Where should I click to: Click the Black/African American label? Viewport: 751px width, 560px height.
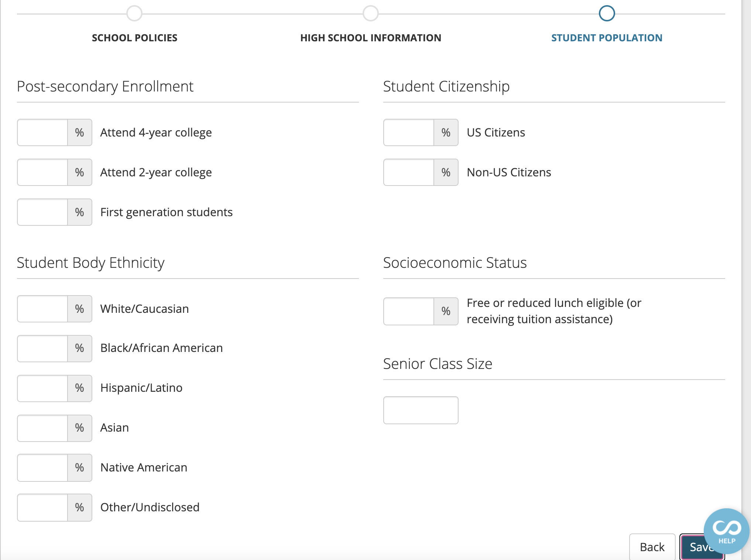tap(161, 348)
